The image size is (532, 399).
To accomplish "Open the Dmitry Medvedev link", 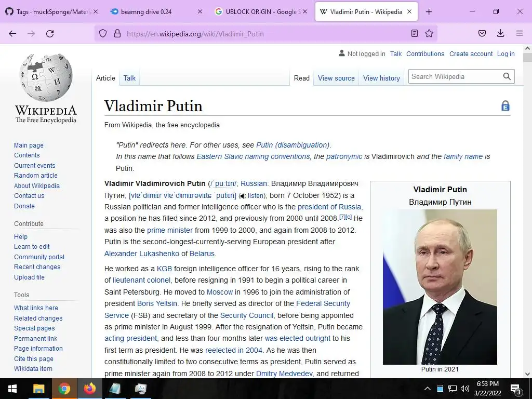I will click(284, 374).
